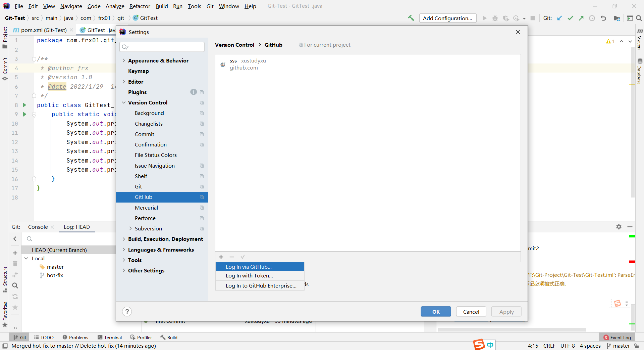Click master branch in status bar
Screen dimensions: 644x350
pos(618,346)
